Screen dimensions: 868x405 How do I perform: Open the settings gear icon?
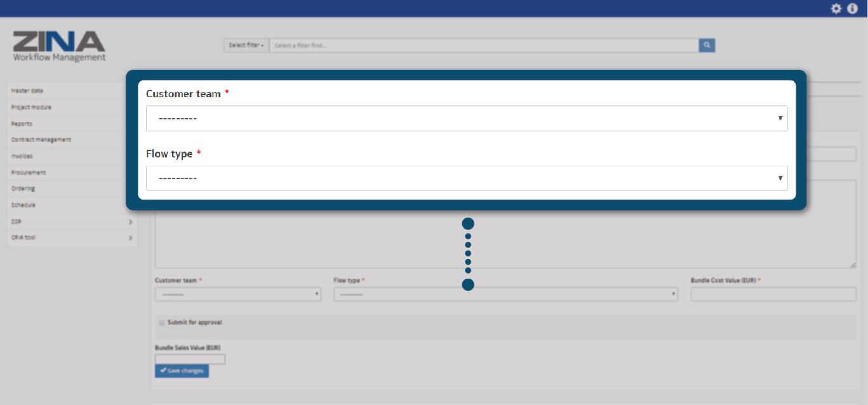(x=836, y=8)
